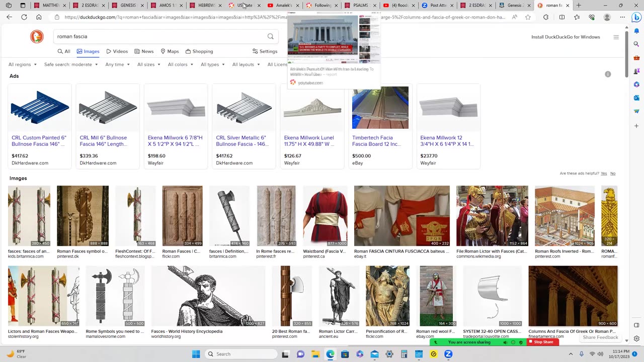Expand the Any time filter
The image size is (644, 362).
118,64
